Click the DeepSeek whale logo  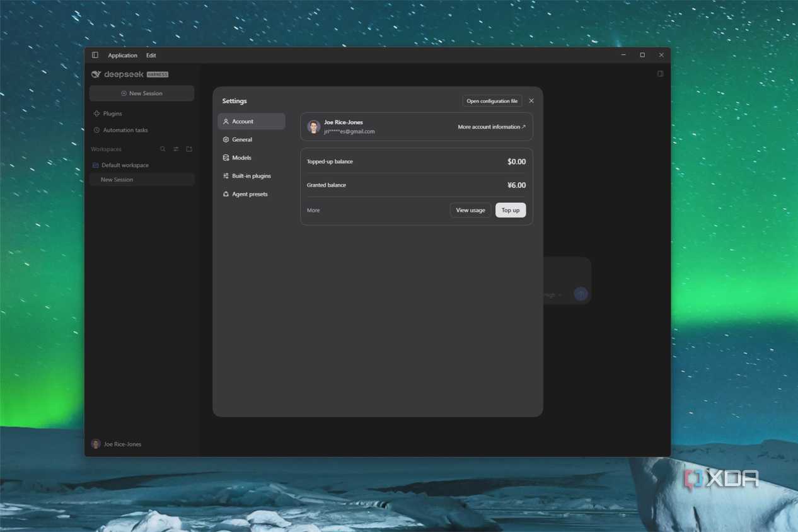[x=96, y=74]
